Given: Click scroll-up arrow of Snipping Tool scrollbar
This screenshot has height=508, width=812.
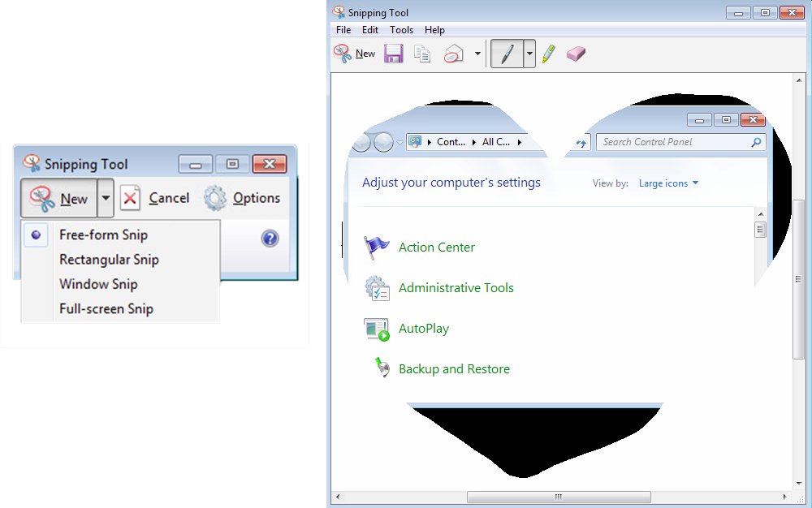Looking at the screenshot, I should [x=799, y=80].
